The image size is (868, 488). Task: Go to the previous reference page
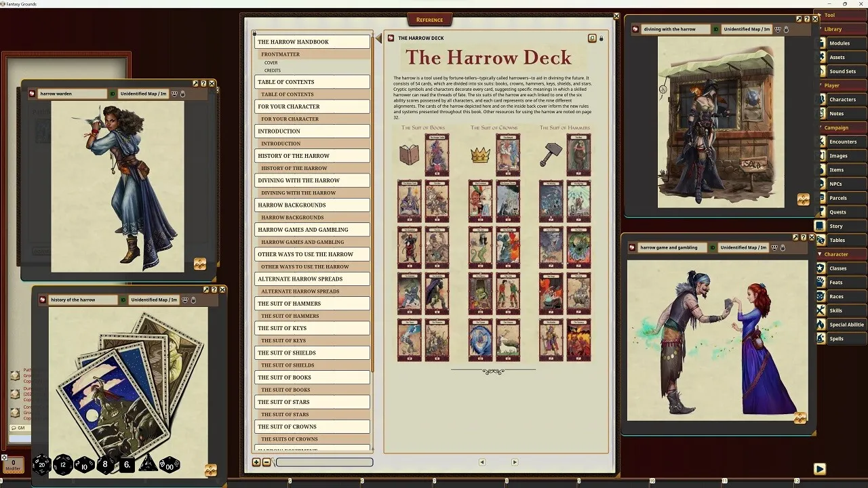coord(482,462)
